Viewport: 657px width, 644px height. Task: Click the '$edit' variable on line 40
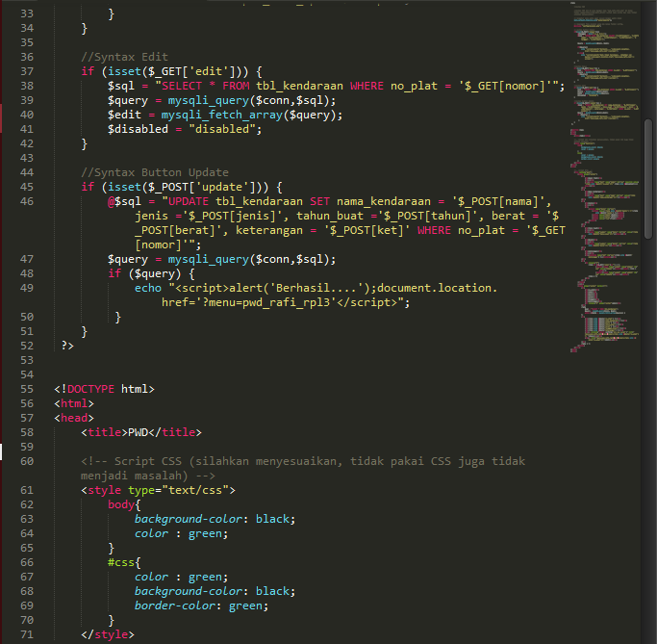pyautogui.click(x=124, y=115)
